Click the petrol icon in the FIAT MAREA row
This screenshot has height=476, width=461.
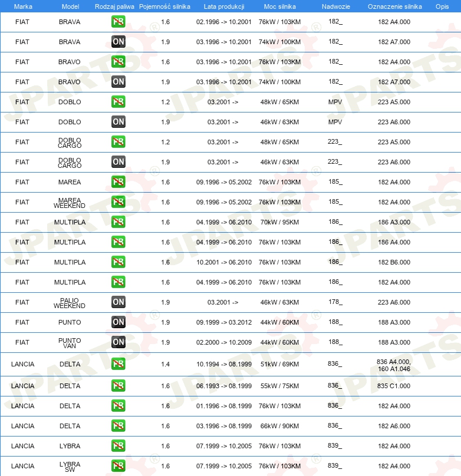tap(118, 182)
